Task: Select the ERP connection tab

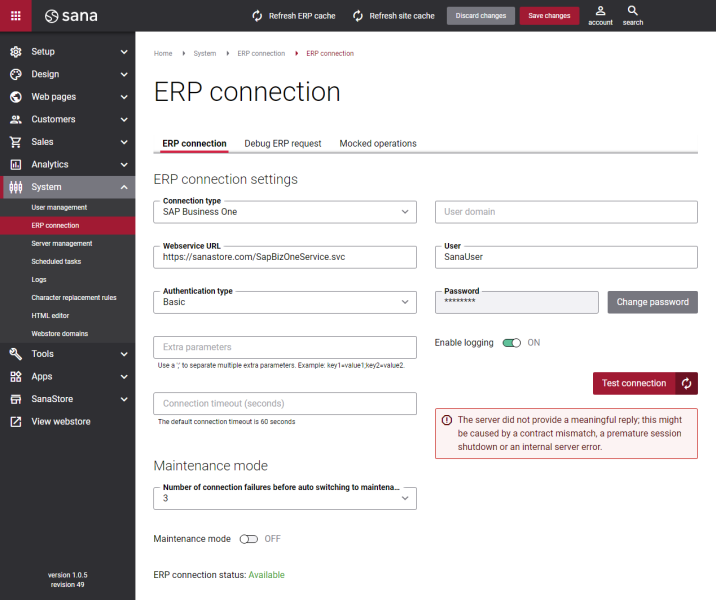Action: tap(195, 143)
